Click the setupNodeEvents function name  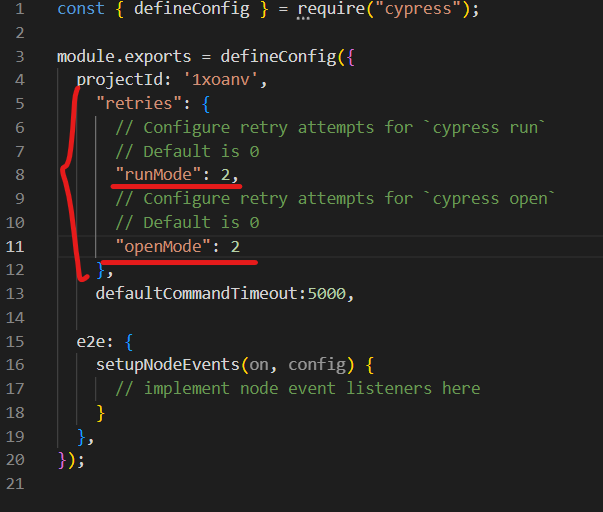(168, 365)
